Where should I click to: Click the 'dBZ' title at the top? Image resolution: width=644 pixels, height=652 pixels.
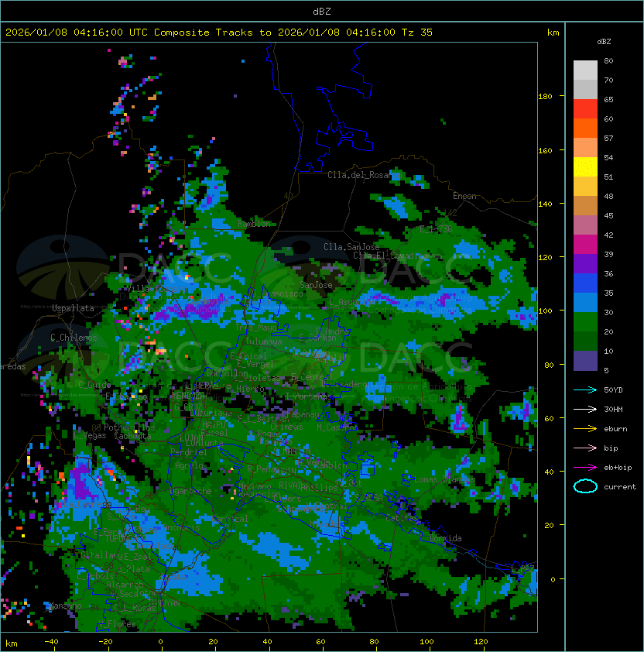click(x=322, y=12)
